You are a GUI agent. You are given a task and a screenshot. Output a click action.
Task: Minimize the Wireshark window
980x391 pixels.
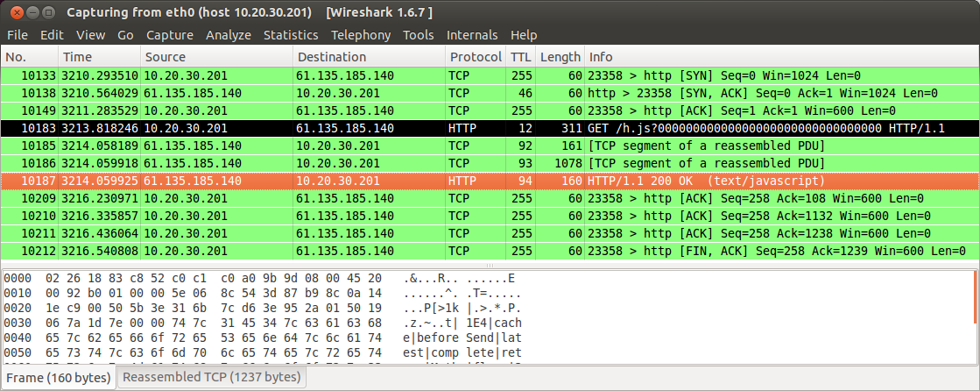(x=33, y=12)
